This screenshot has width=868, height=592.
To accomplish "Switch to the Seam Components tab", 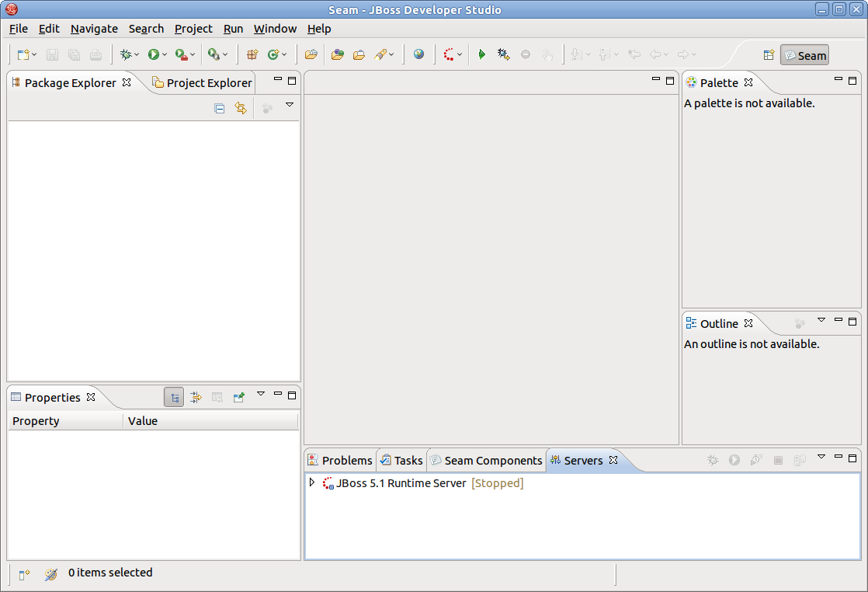I will [485, 461].
